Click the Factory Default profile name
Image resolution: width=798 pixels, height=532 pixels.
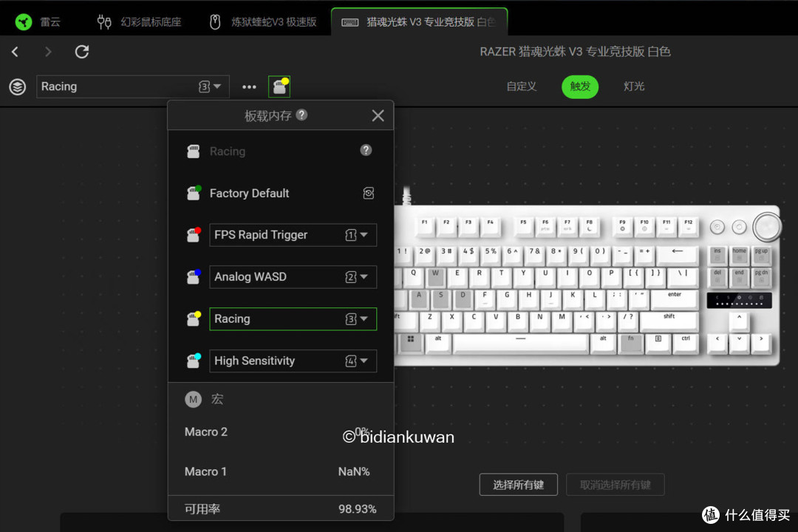click(x=250, y=193)
